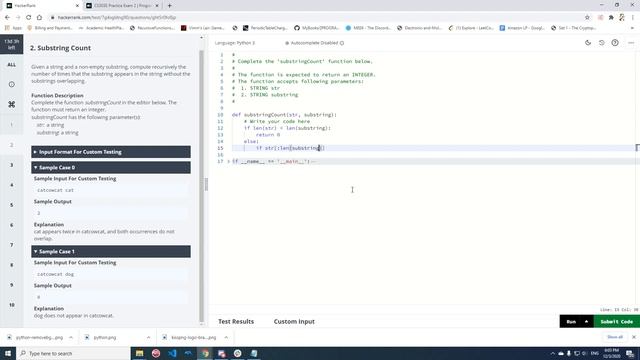The height and width of the screenshot is (360, 640).
Task: Expand Input Format For Custom Testing section
Action: tap(111, 152)
